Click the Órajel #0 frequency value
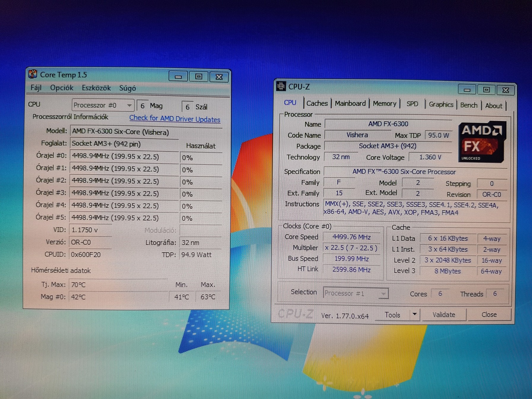532x399 pixels. 124,157
